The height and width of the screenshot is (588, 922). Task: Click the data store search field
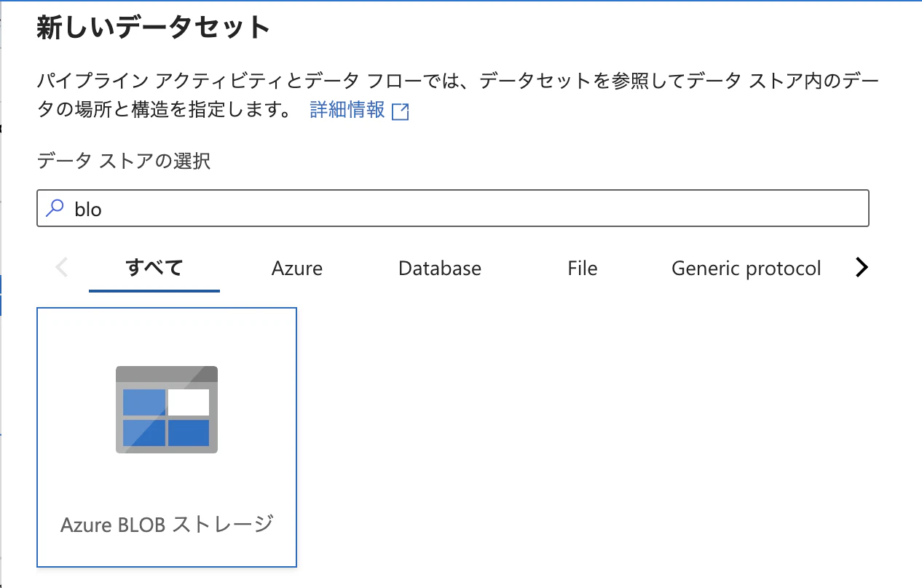pyautogui.click(x=453, y=209)
